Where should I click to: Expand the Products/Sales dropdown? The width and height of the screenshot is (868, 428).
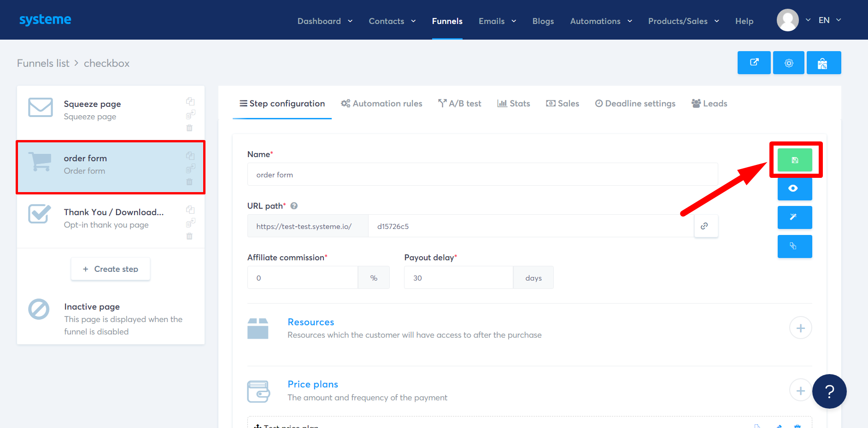pyautogui.click(x=683, y=21)
